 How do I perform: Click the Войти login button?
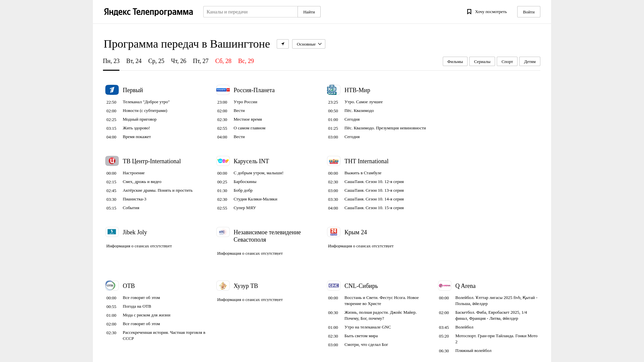[529, 12]
